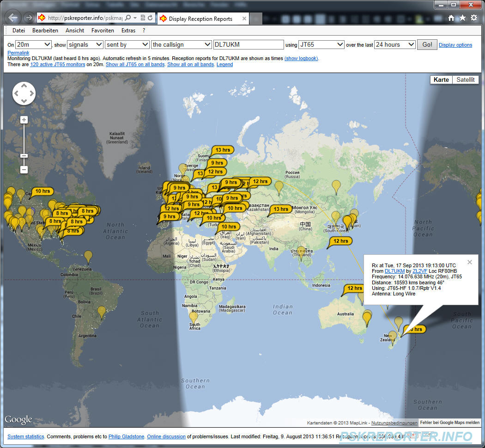Screen dimensions: 485x448
Task: Click Show all on all bands link
Action: point(190,64)
